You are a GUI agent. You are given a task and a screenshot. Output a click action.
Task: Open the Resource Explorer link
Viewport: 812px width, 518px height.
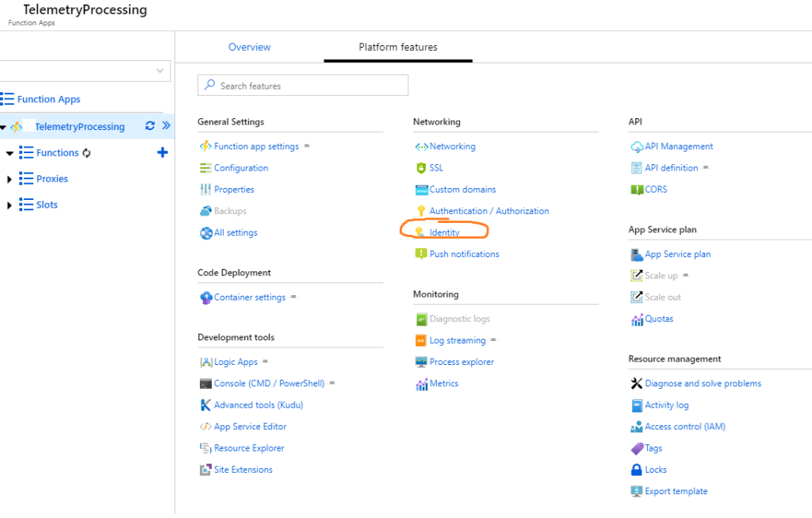pos(249,448)
